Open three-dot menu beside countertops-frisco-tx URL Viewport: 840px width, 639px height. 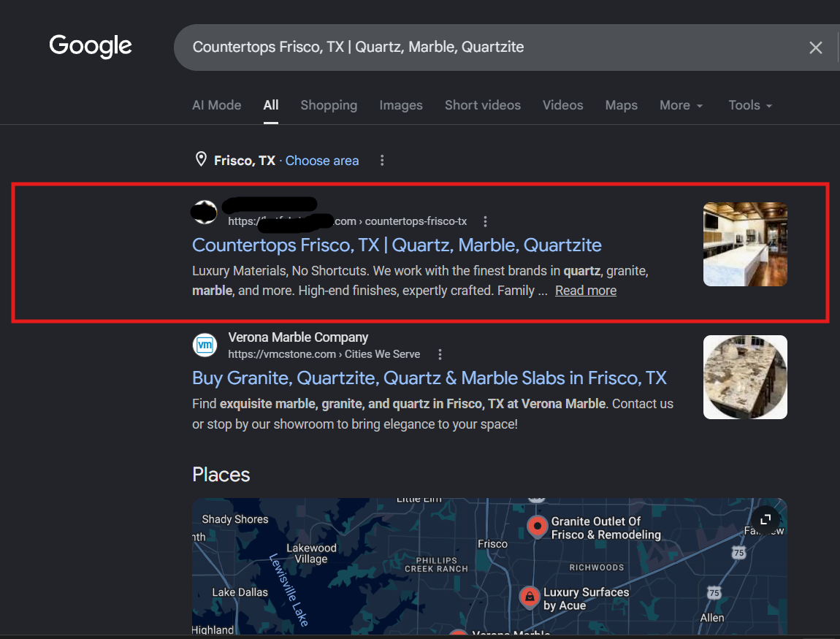click(x=485, y=221)
